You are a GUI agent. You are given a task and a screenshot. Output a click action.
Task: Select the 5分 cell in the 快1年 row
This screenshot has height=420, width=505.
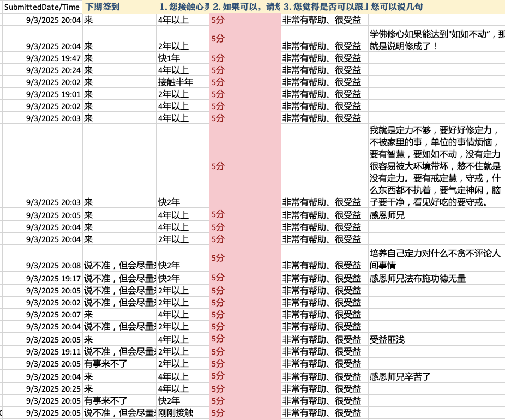(x=245, y=58)
